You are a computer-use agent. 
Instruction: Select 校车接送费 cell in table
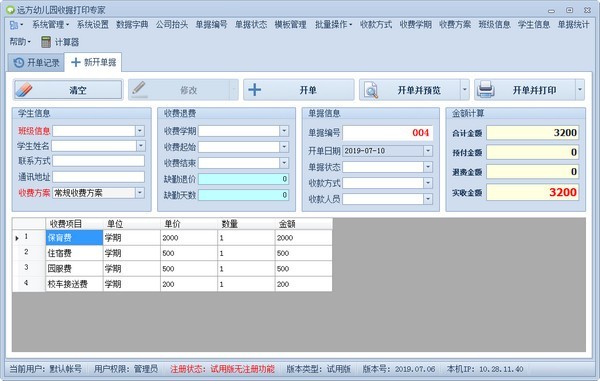coord(74,284)
